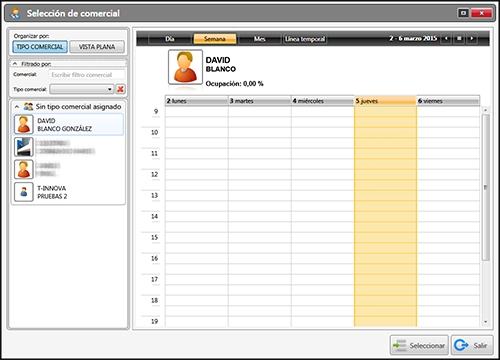Select T-INNOVA PRUEBAS 2 list entry
Viewport: 500px width, 360px height.
tap(68, 192)
